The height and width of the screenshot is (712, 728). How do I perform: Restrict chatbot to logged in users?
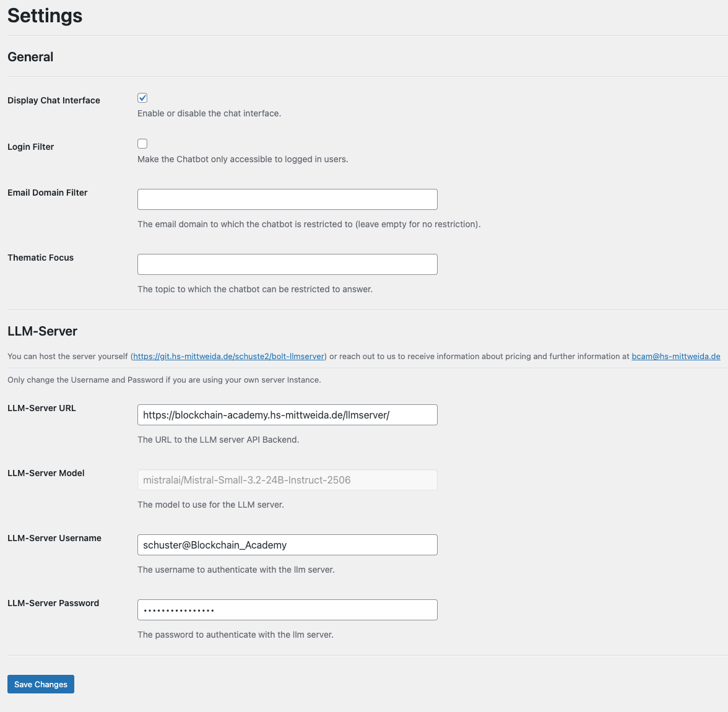142,143
